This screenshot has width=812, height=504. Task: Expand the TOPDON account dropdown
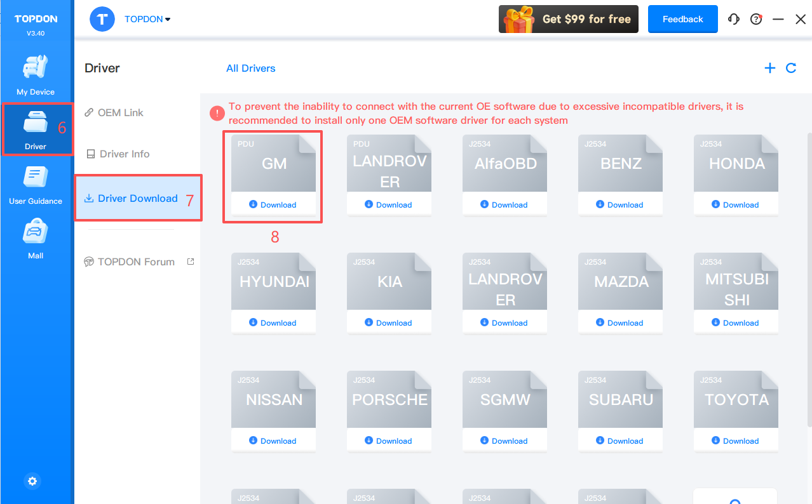(147, 19)
